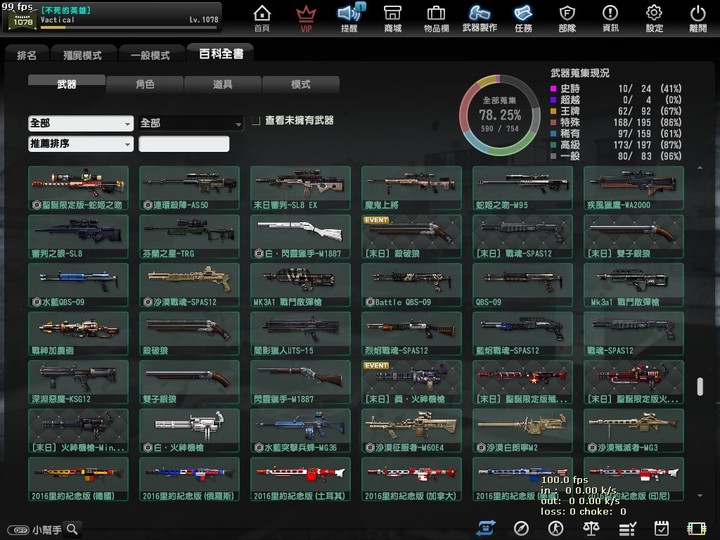720x540 pixels.
Task: Switch to the 排名 tab
Action: [x=27, y=54]
